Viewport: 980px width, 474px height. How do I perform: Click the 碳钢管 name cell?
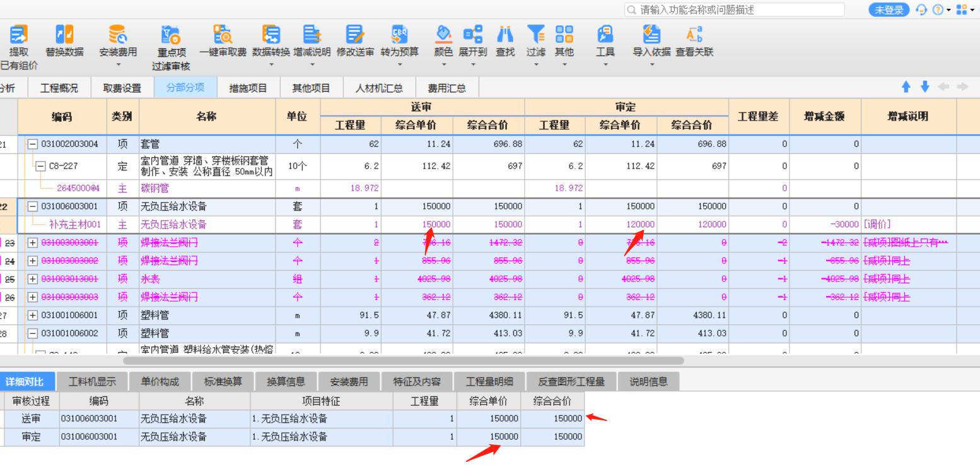tap(207, 188)
